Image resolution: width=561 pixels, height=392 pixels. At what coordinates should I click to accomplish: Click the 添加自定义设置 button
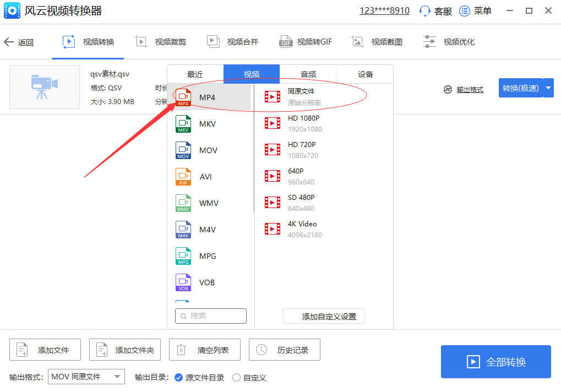point(324,316)
